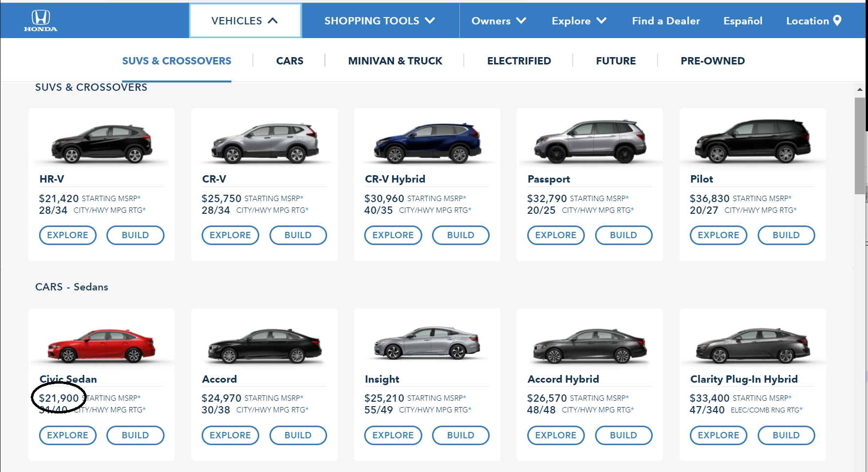The height and width of the screenshot is (472, 868).
Task: Collapse the VEHICLES menu chevron
Action: [273, 21]
